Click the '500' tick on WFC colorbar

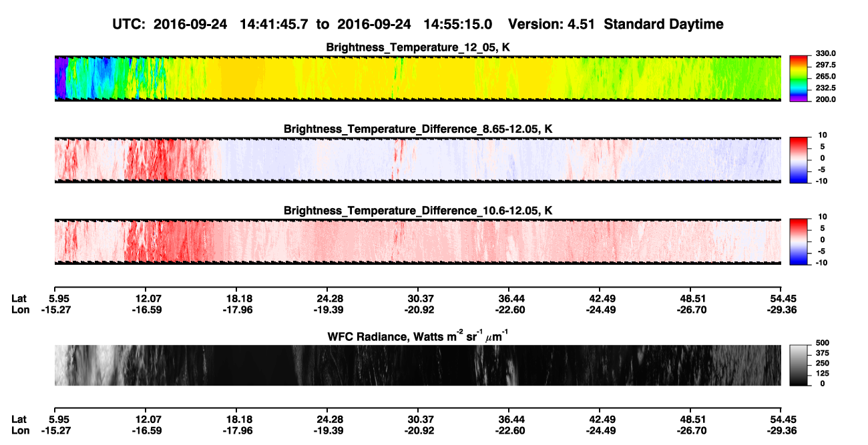point(822,343)
